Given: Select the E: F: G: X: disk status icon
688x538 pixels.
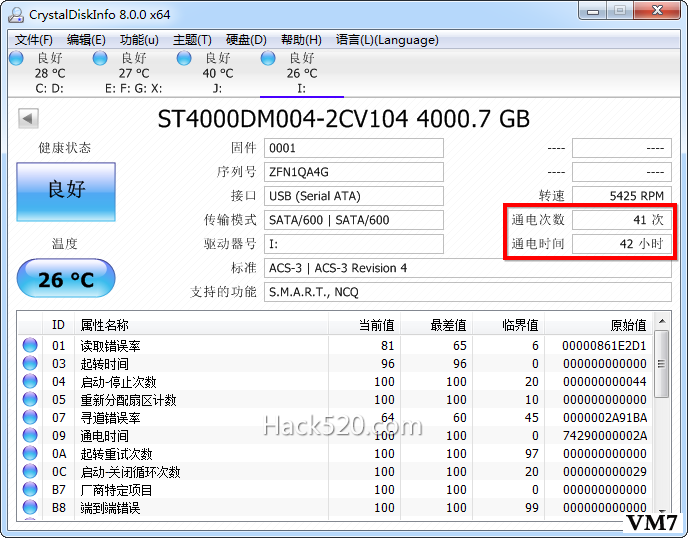Looking at the screenshot, I should click(100, 58).
